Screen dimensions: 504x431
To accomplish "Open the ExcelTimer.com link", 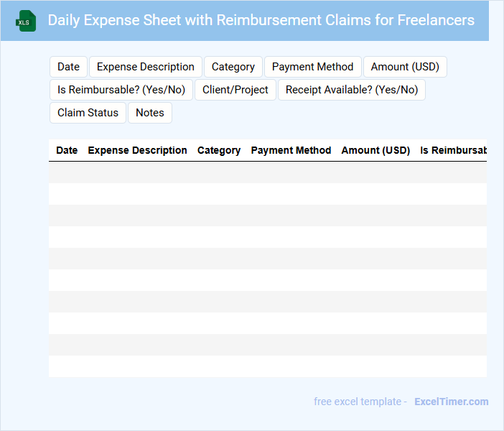I will [451, 402].
